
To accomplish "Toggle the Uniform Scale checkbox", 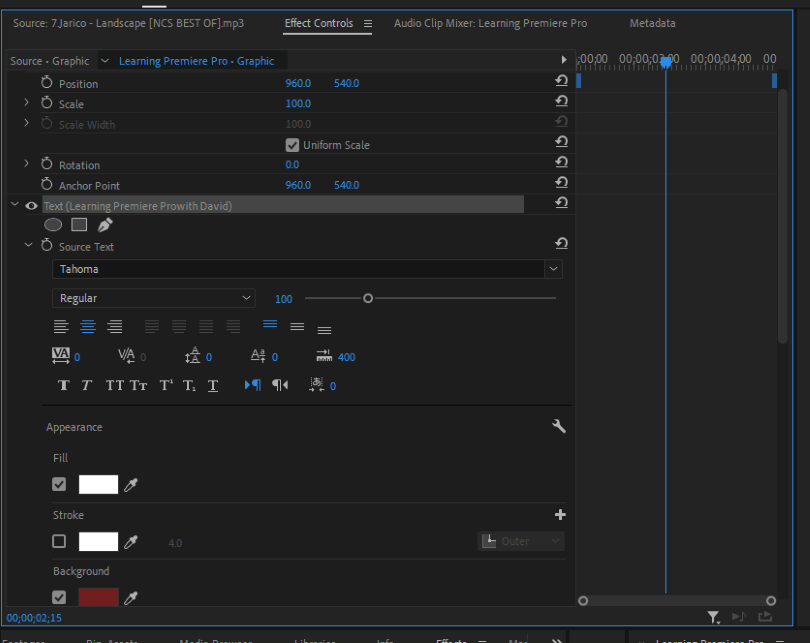I will tap(292, 144).
